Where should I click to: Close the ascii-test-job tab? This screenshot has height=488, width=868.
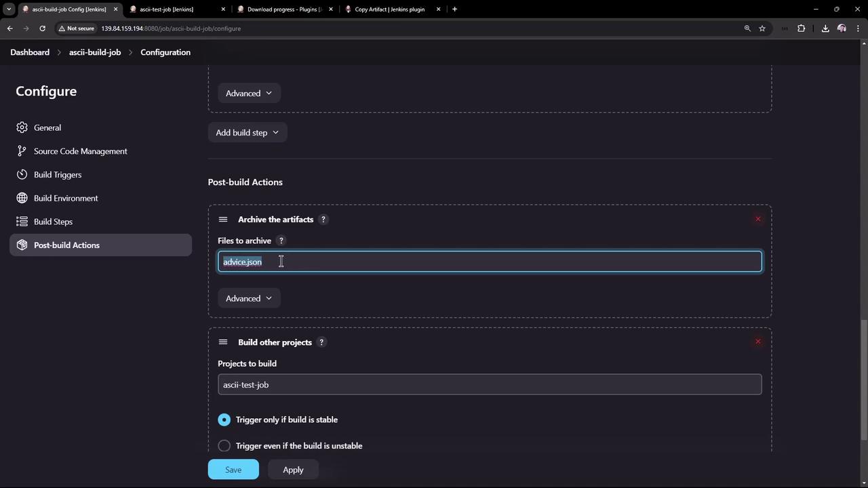click(x=223, y=9)
